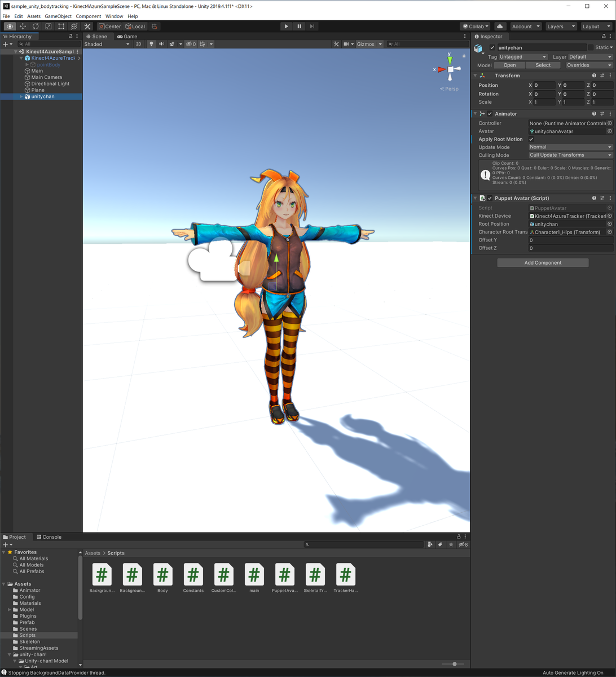Open the Culling Mode dropdown
The height and width of the screenshot is (677, 616).
click(570, 155)
